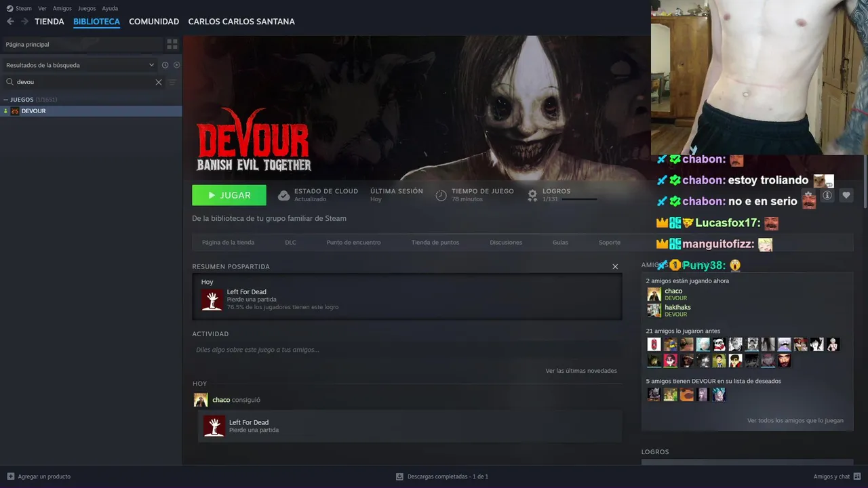The height and width of the screenshot is (488, 868).
Task: Click the green JUGAR button
Action: point(229,195)
